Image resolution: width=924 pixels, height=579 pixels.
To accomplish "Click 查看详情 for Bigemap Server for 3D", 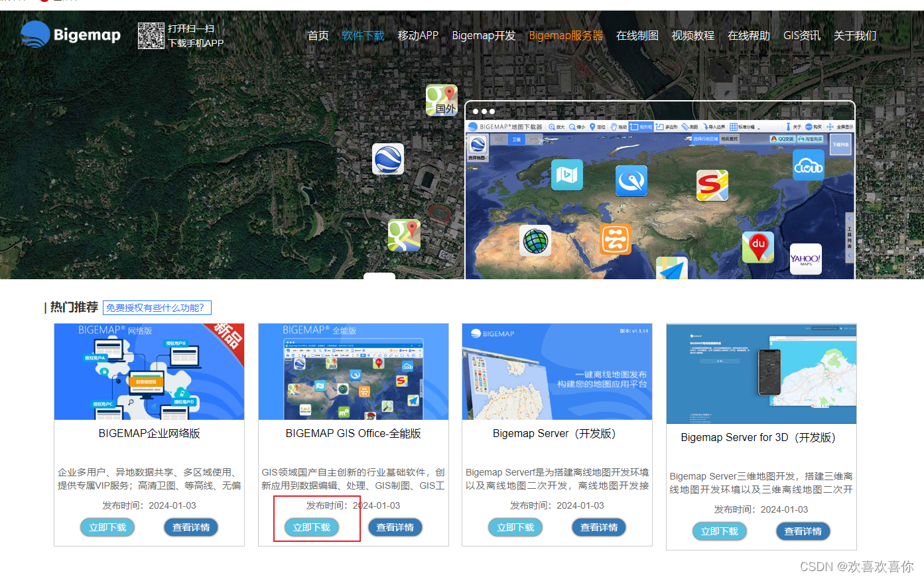I will click(803, 531).
